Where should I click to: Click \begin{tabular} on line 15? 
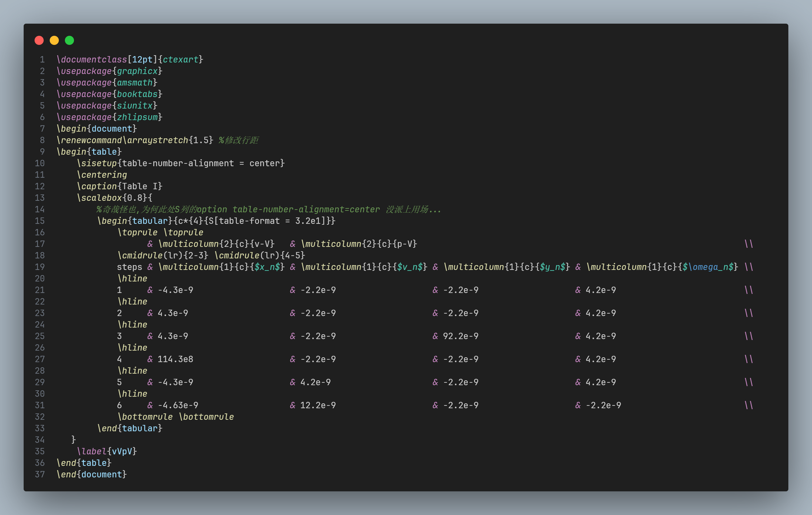pyautogui.click(x=135, y=221)
